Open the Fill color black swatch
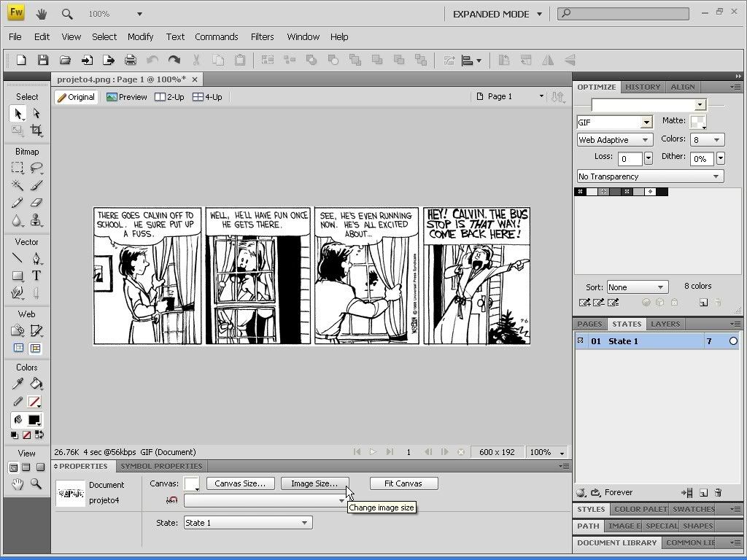 (x=34, y=420)
